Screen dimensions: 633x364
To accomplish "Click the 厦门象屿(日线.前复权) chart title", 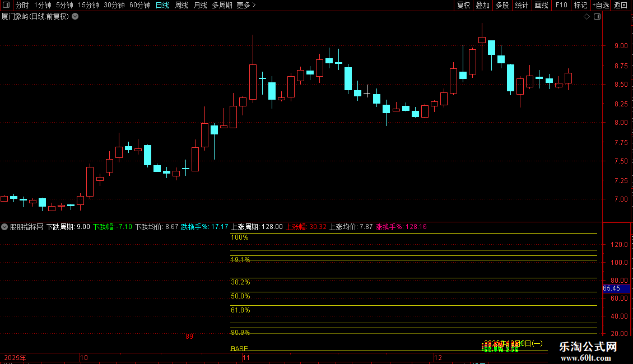I will pos(35,17).
